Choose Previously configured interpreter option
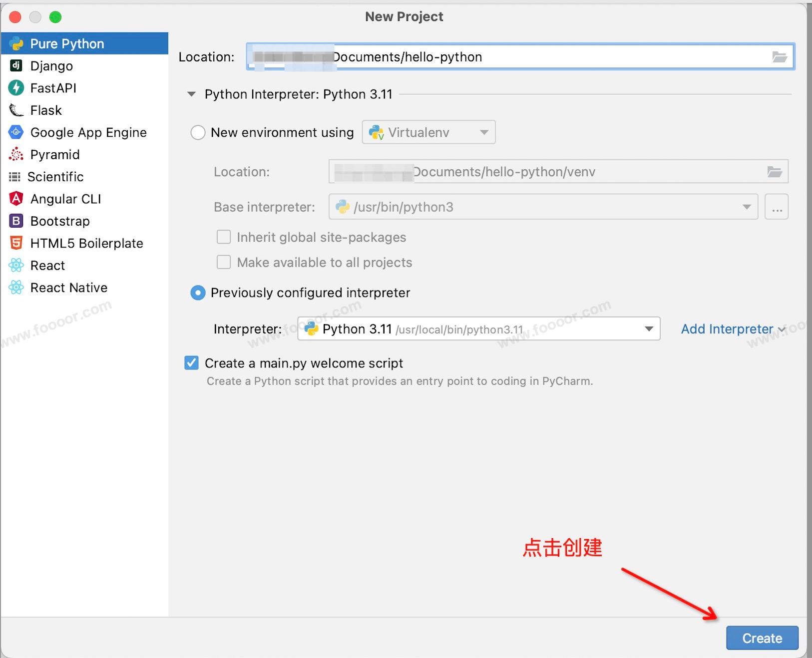This screenshot has height=658, width=812. [x=198, y=293]
